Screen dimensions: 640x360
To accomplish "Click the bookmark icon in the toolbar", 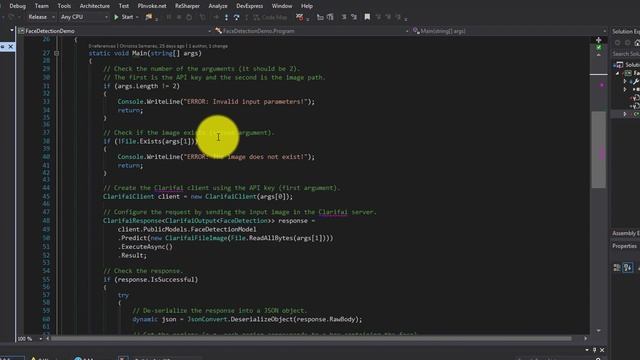I will 367,17.
